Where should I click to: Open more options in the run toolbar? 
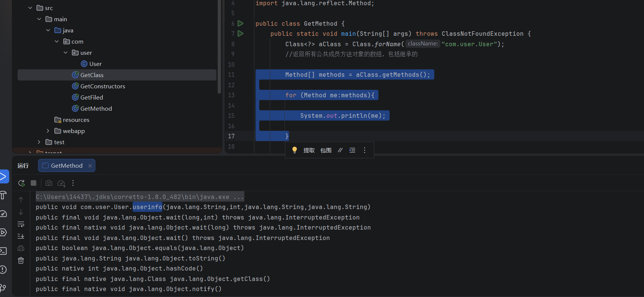click(73, 183)
